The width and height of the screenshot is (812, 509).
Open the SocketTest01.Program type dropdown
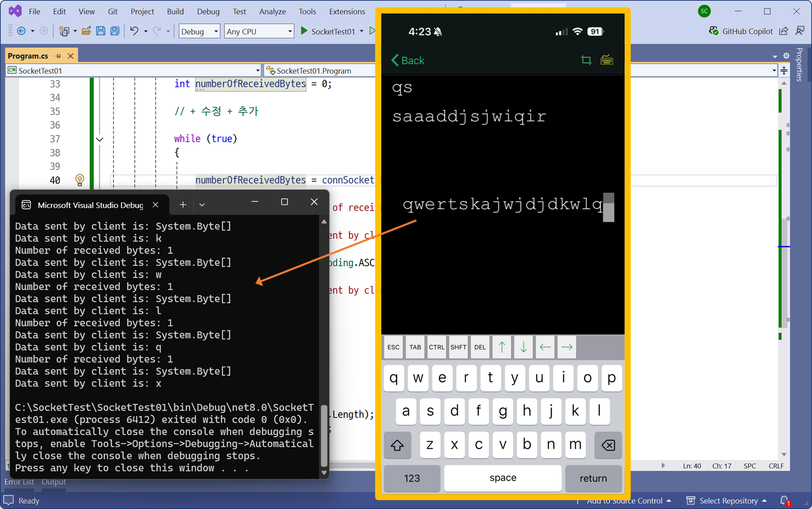coord(320,70)
